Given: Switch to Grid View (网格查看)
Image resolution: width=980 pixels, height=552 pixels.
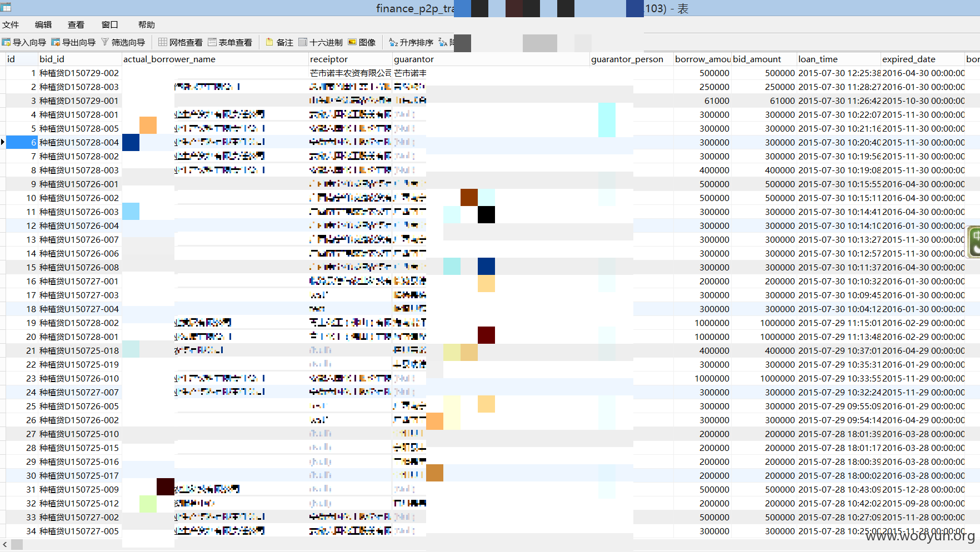Looking at the screenshot, I should click(x=181, y=43).
